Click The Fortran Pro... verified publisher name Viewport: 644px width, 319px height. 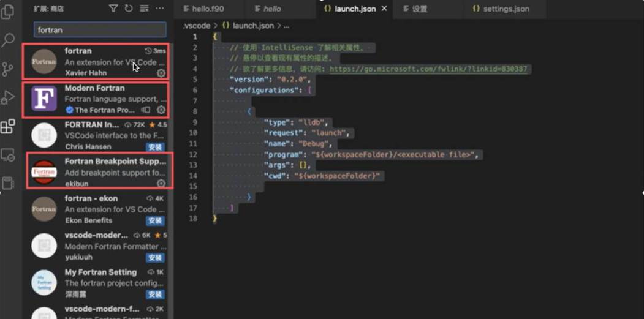(105, 110)
